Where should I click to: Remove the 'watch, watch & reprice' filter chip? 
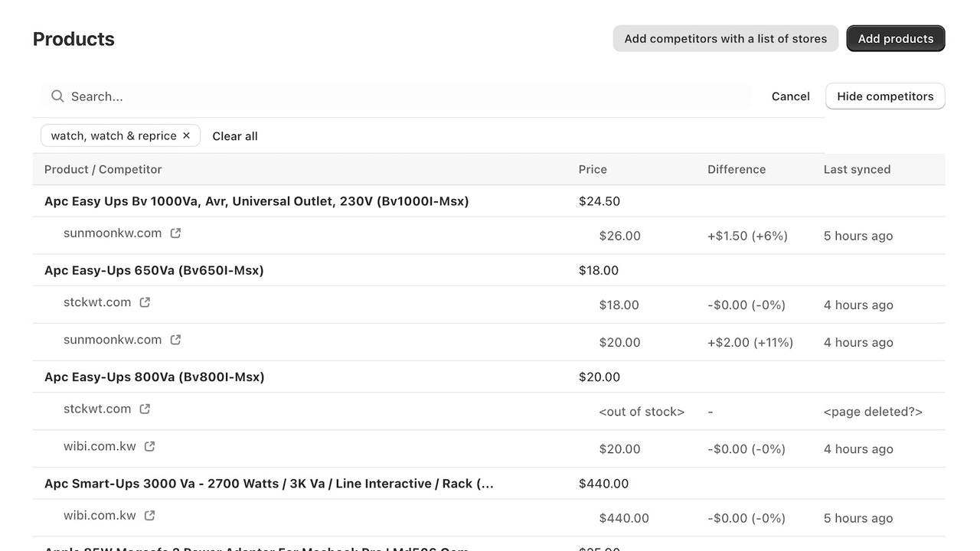point(186,135)
